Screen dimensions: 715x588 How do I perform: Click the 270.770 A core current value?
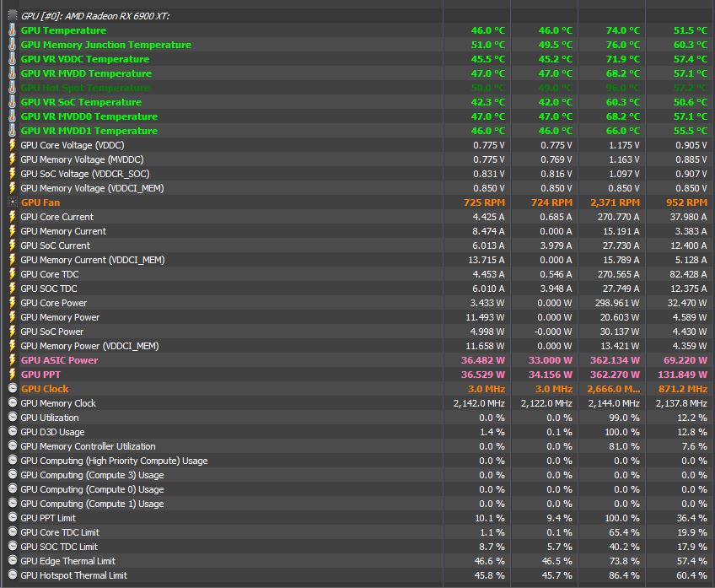click(x=618, y=217)
